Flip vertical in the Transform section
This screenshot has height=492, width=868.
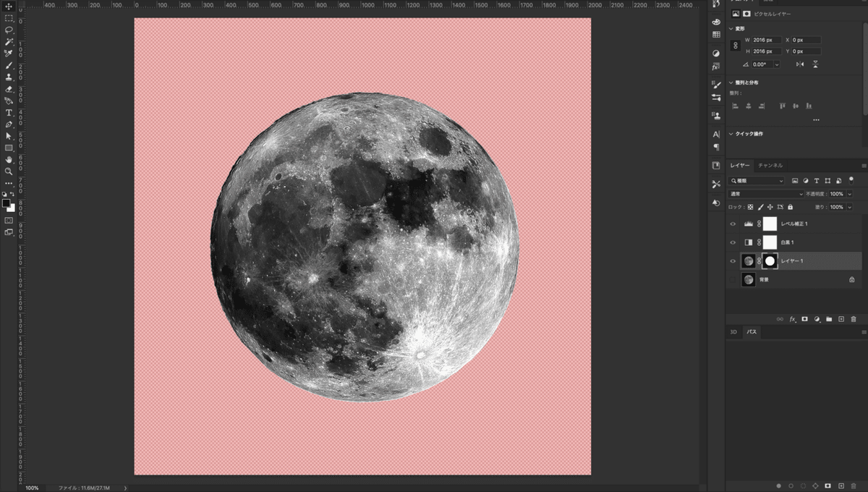(815, 64)
